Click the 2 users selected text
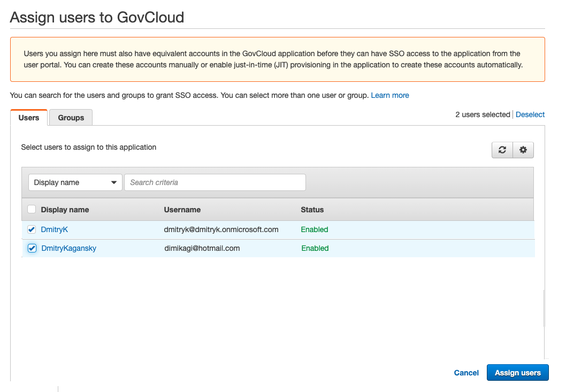This screenshot has height=392, width=566. 483,114
